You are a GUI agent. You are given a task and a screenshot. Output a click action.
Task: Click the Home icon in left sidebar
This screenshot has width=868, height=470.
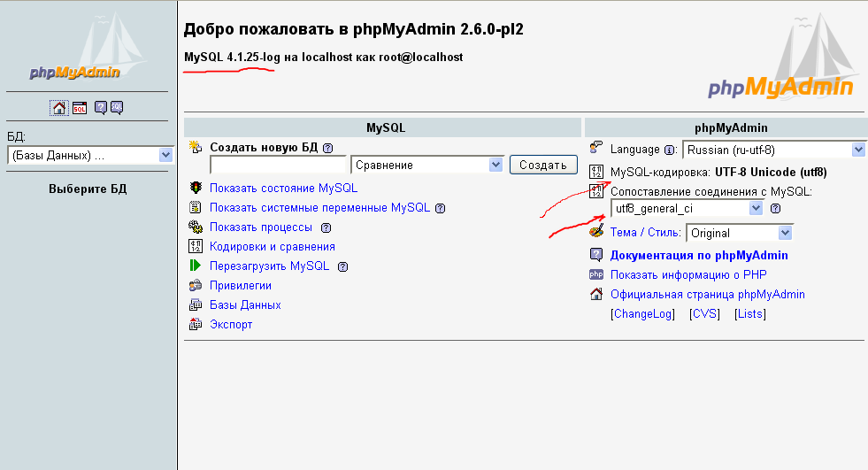(58, 107)
